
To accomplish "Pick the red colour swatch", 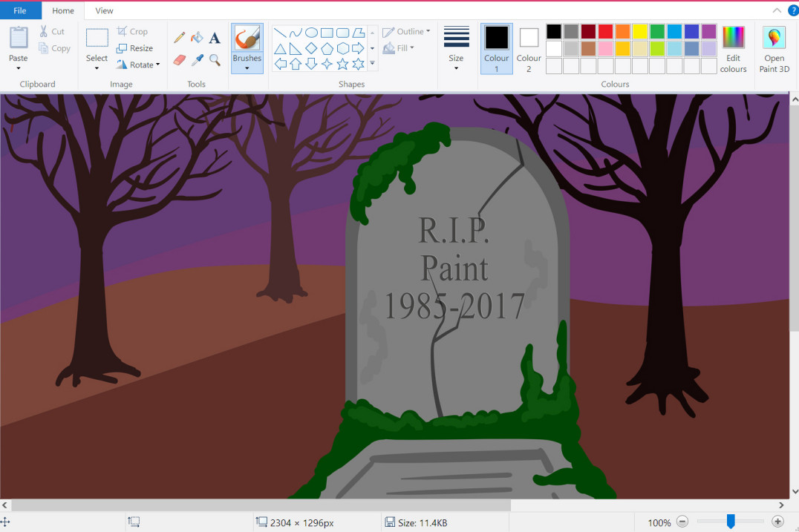I will pyautogui.click(x=605, y=32).
